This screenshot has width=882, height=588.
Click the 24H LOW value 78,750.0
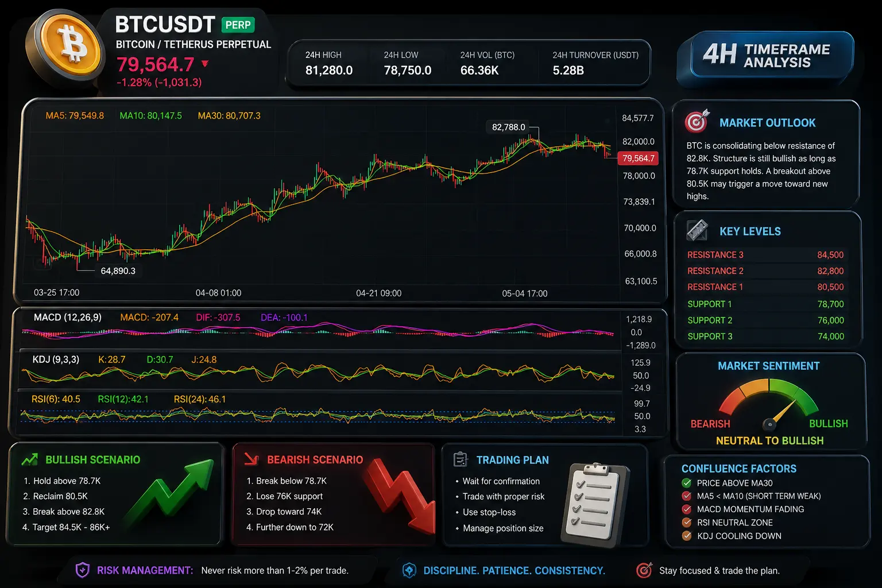(x=408, y=70)
